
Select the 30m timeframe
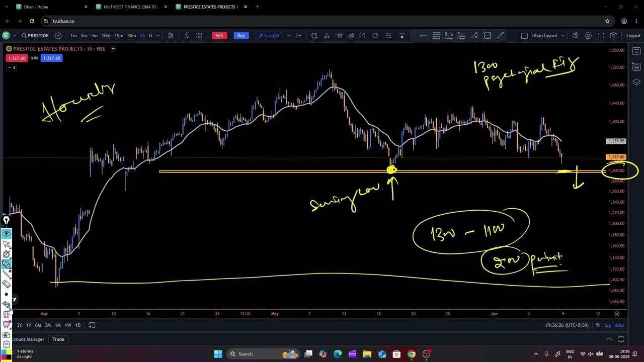click(x=132, y=36)
